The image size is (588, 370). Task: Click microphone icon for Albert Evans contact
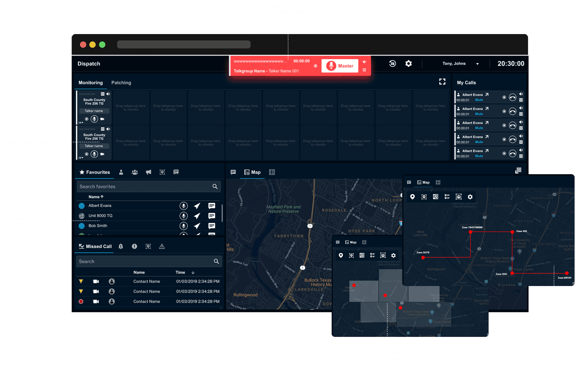point(183,206)
